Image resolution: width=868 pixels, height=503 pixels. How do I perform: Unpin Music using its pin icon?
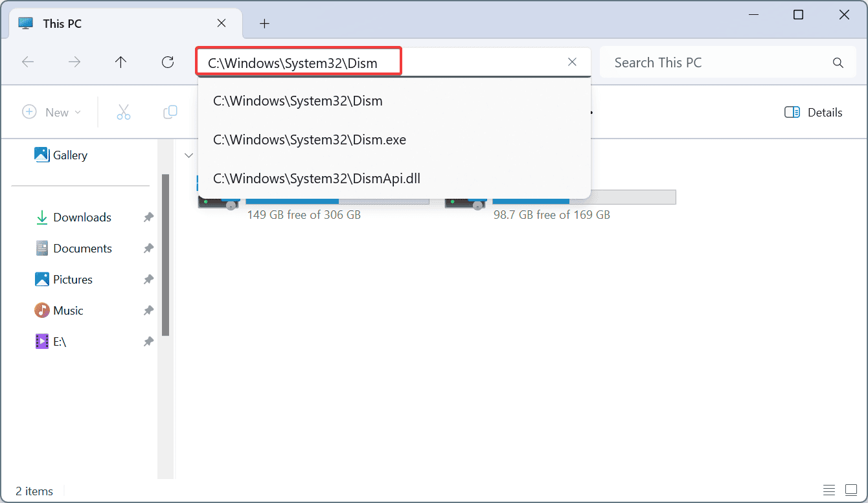pyautogui.click(x=148, y=311)
